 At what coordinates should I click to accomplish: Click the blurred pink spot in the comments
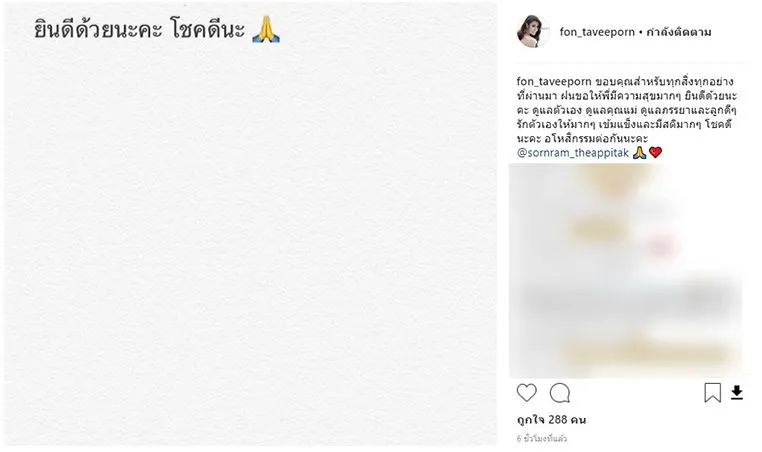click(662, 246)
